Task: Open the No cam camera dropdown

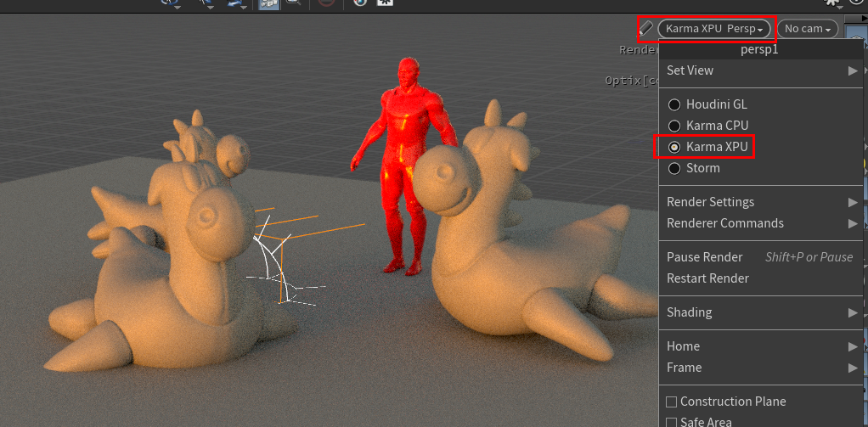Action: (x=808, y=29)
